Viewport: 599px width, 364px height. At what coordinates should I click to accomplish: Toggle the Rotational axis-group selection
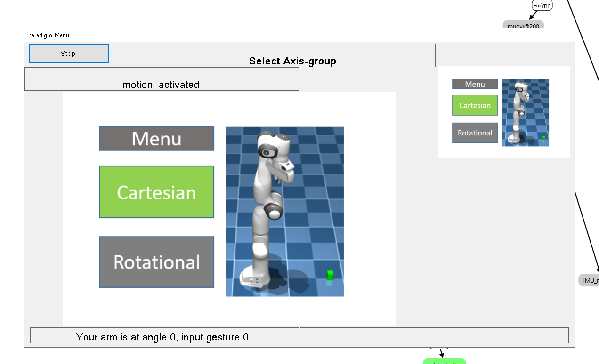click(x=156, y=262)
